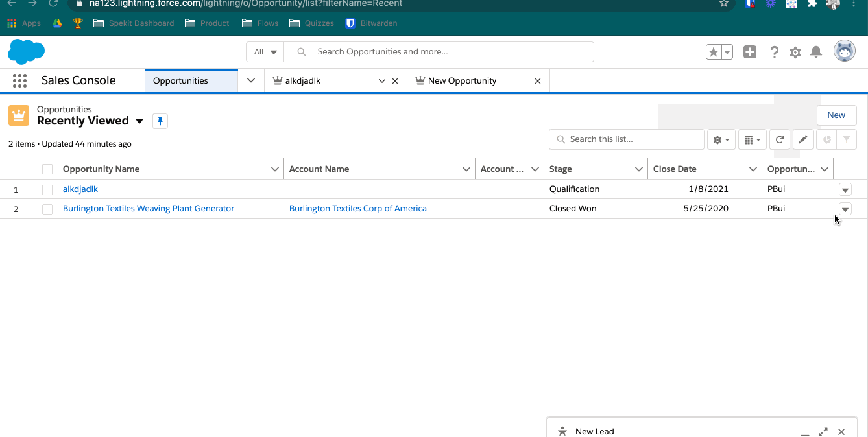Open the Setup gear in header
Viewport: 868px width, 437px height.
795,53
